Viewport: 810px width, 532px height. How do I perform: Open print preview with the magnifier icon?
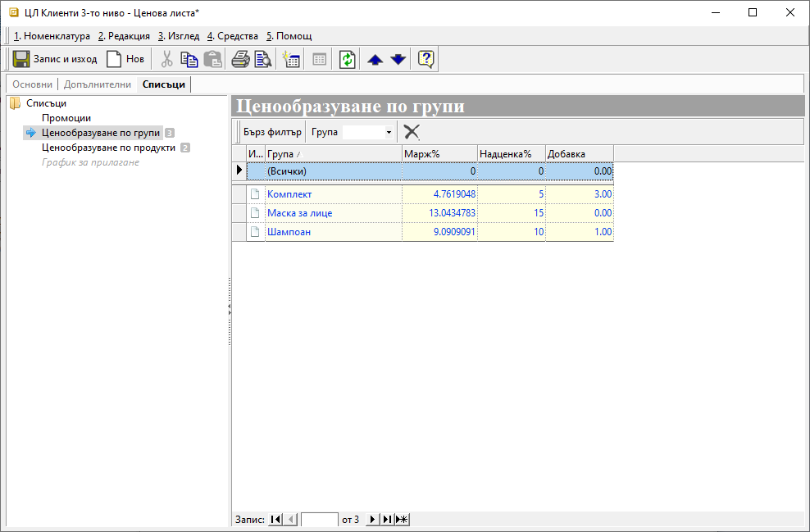click(262, 59)
